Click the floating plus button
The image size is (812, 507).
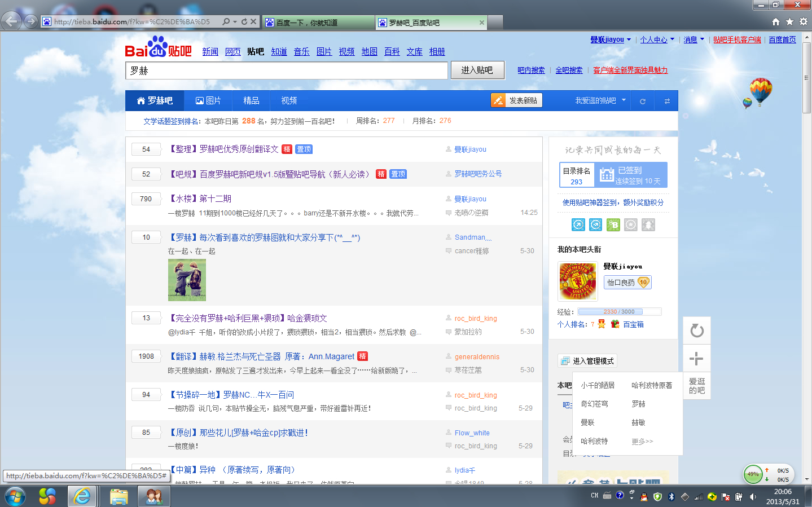[x=697, y=358]
